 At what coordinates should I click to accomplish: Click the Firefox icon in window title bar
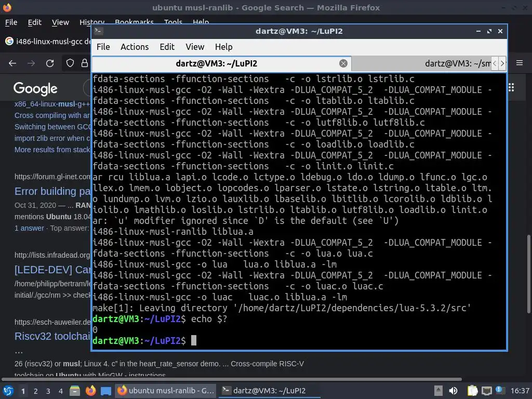click(x=7, y=7)
